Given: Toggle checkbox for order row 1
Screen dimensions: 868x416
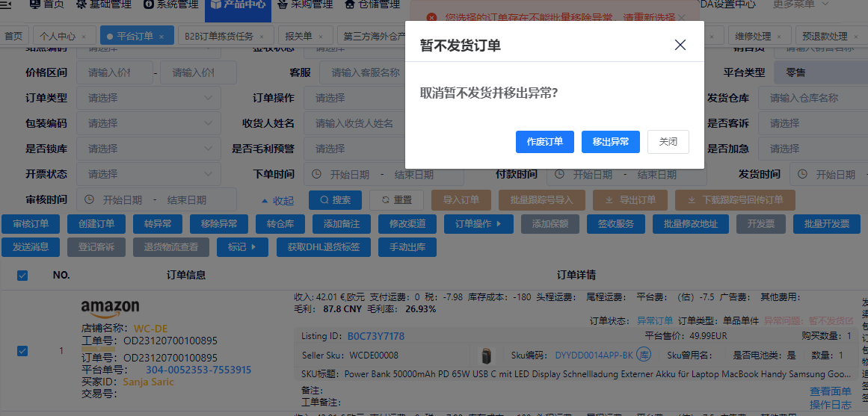Looking at the screenshot, I should click(22, 351).
